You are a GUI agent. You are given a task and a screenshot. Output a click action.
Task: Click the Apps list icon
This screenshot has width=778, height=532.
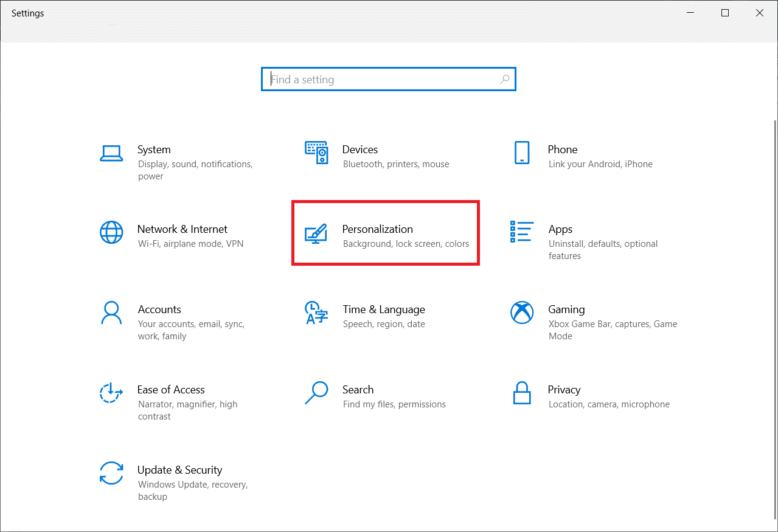[x=522, y=232]
